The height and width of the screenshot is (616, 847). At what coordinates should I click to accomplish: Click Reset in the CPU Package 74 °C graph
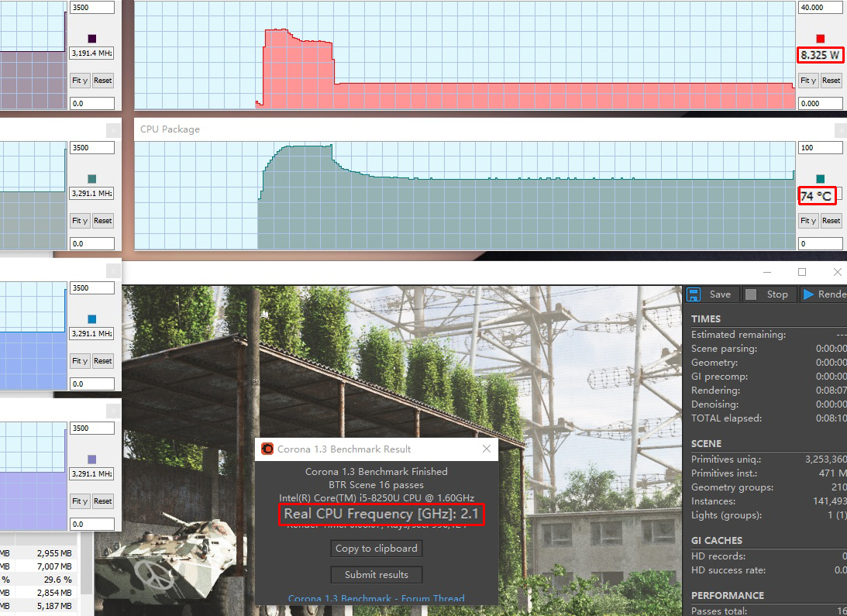831,221
